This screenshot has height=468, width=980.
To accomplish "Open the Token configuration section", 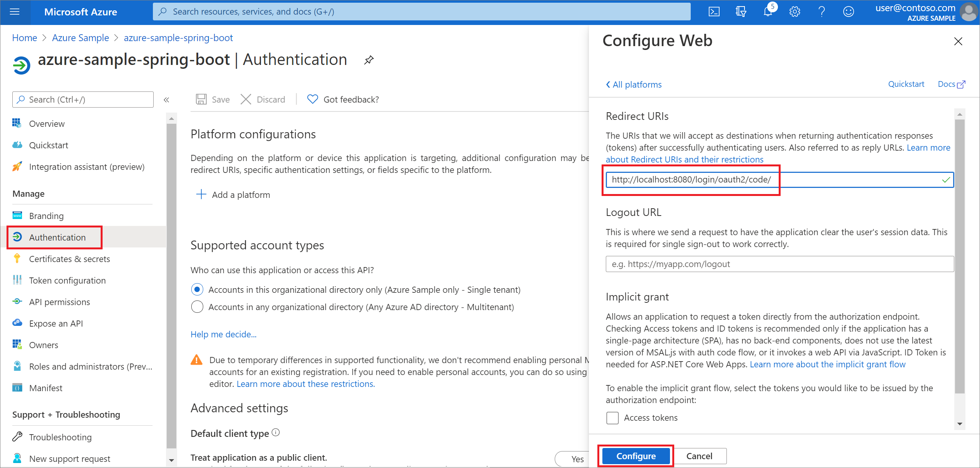I will [67, 280].
